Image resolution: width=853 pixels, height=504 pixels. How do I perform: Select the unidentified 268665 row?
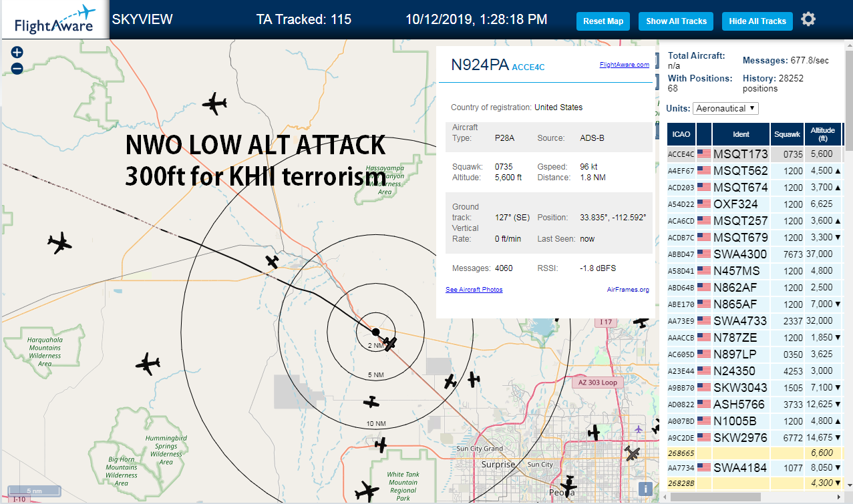point(755,453)
